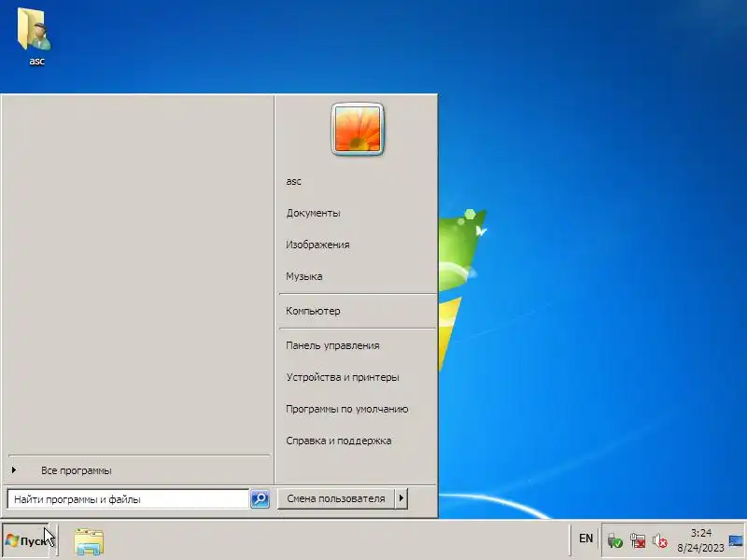The width and height of the screenshot is (747, 560).
Task: Open Изображения from the Start menu
Action: pyautogui.click(x=317, y=245)
